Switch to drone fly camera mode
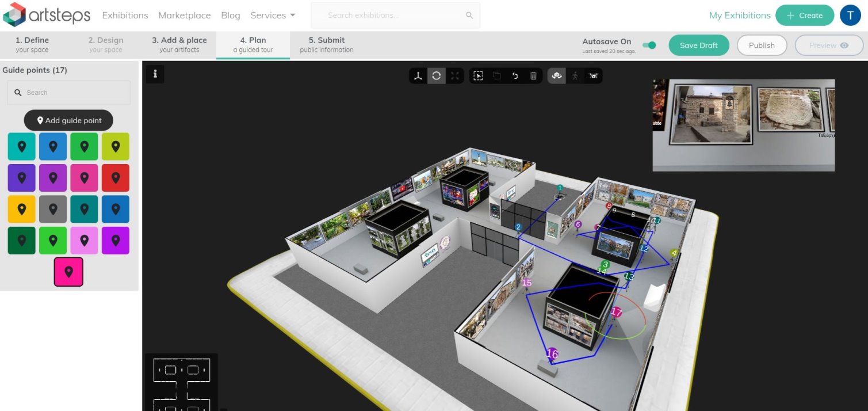Screen dimensions: 868x411 (593, 76)
